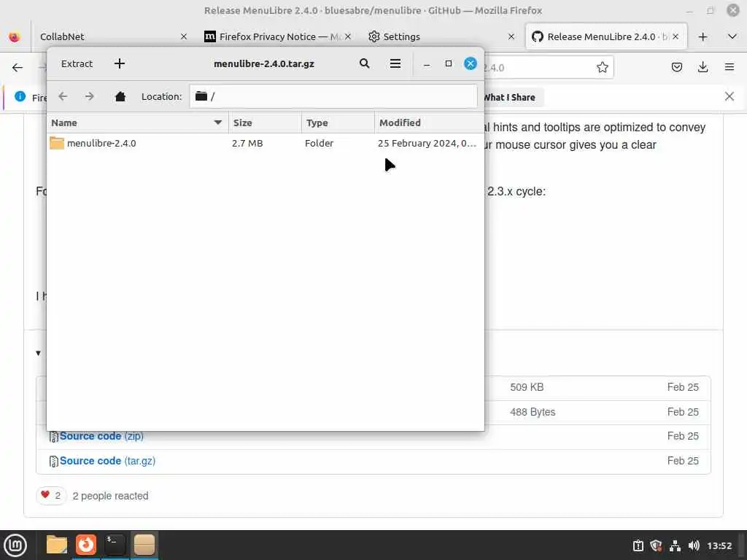Image resolution: width=747 pixels, height=560 pixels.
Task: Open the clipboard-like tray notification icon
Action: click(x=638, y=545)
